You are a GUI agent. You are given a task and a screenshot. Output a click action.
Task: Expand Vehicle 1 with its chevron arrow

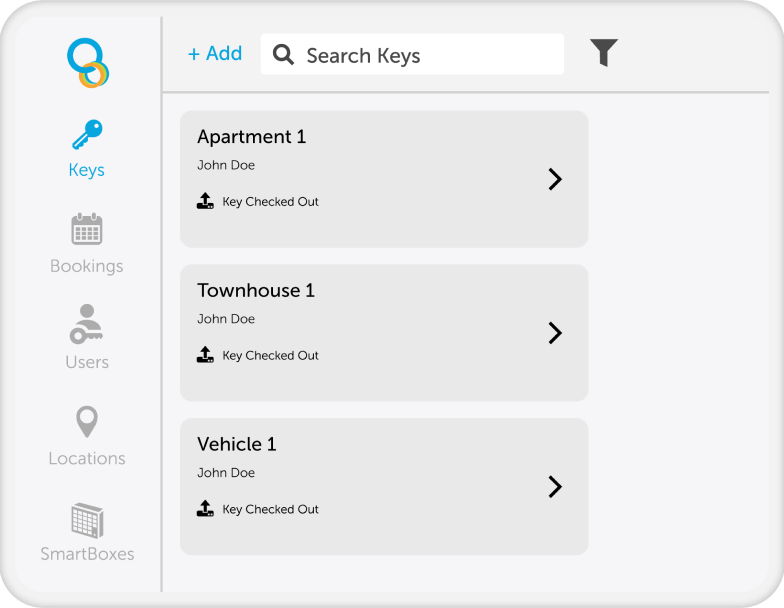click(555, 486)
